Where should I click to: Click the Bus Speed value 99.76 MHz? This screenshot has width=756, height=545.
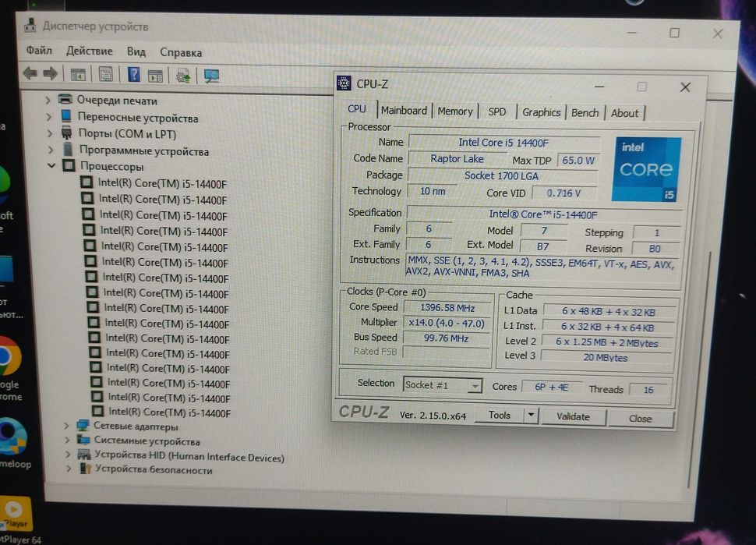[446, 338]
